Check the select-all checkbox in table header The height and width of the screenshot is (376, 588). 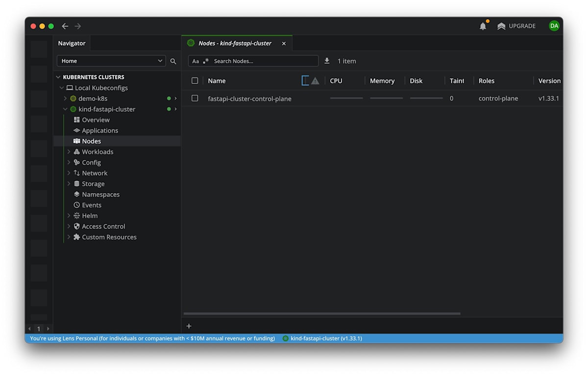click(x=195, y=81)
